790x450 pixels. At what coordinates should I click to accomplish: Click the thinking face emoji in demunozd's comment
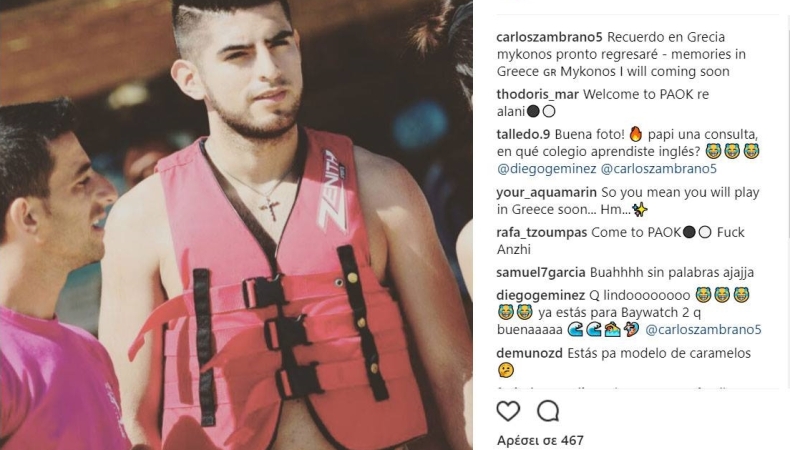click(505, 370)
